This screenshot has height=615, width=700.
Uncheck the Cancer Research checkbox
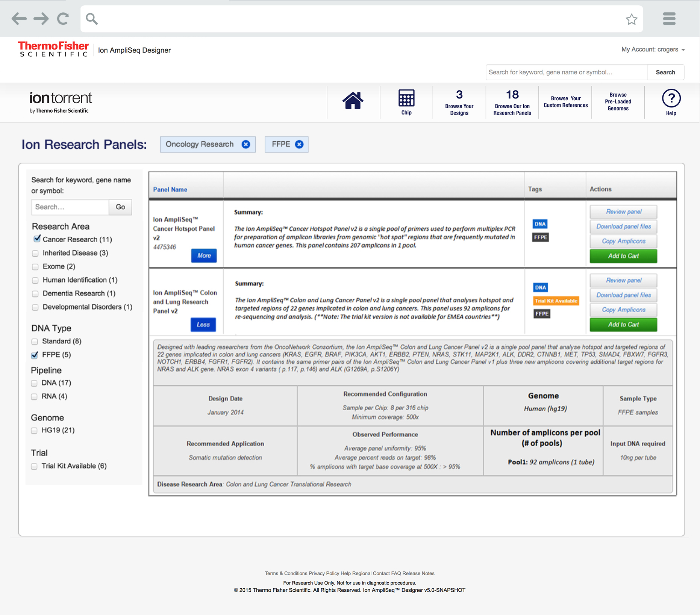[x=37, y=239]
